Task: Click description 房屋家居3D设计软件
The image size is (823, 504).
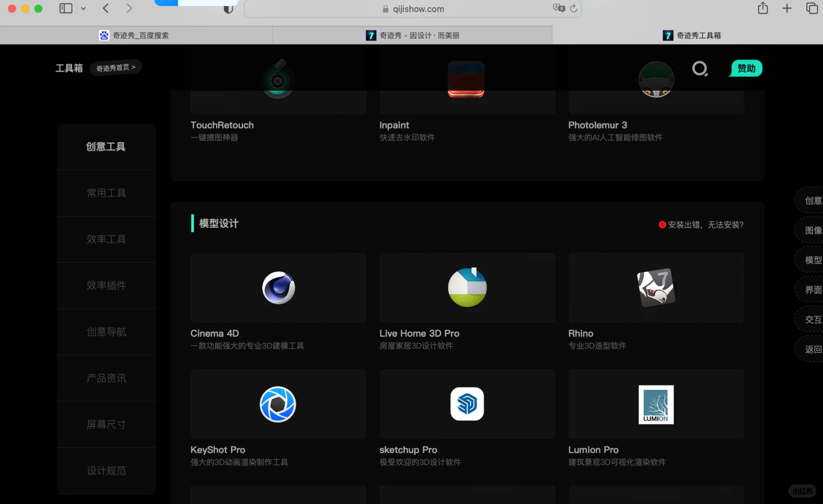Action: (416, 346)
